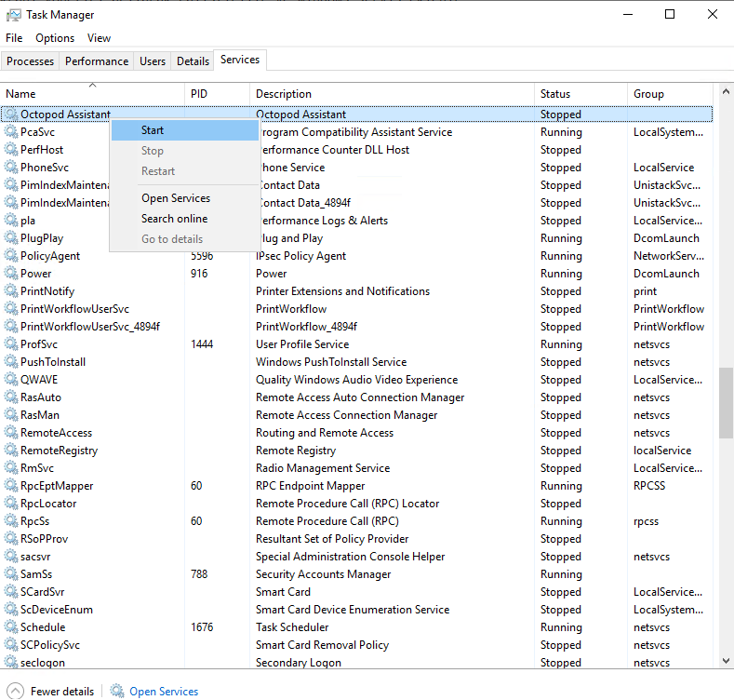The image size is (734, 700).
Task: Open the View menu
Action: pyautogui.click(x=99, y=38)
